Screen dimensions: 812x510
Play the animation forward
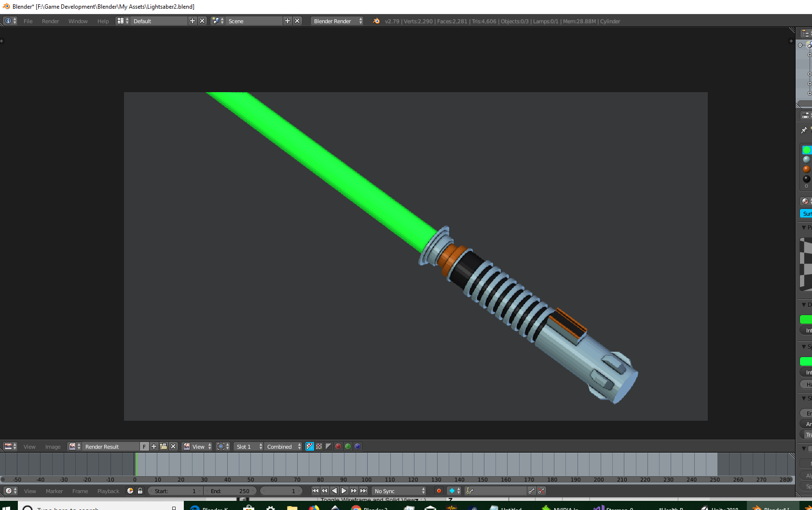click(x=344, y=491)
